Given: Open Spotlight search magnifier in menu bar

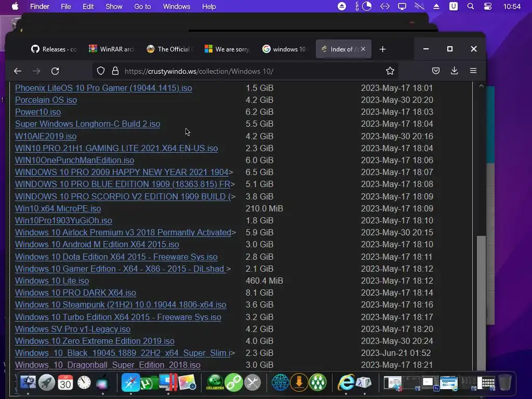Looking at the screenshot, I should 471,6.
